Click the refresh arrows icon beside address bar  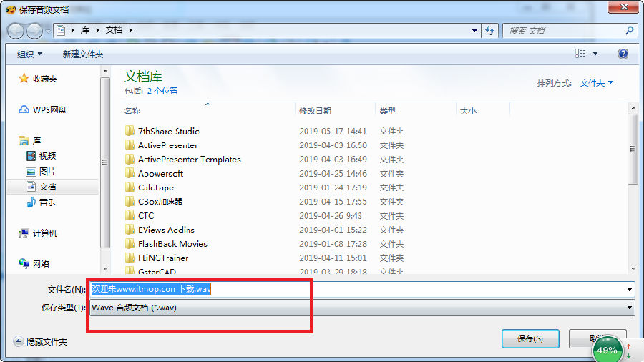pyautogui.click(x=489, y=31)
